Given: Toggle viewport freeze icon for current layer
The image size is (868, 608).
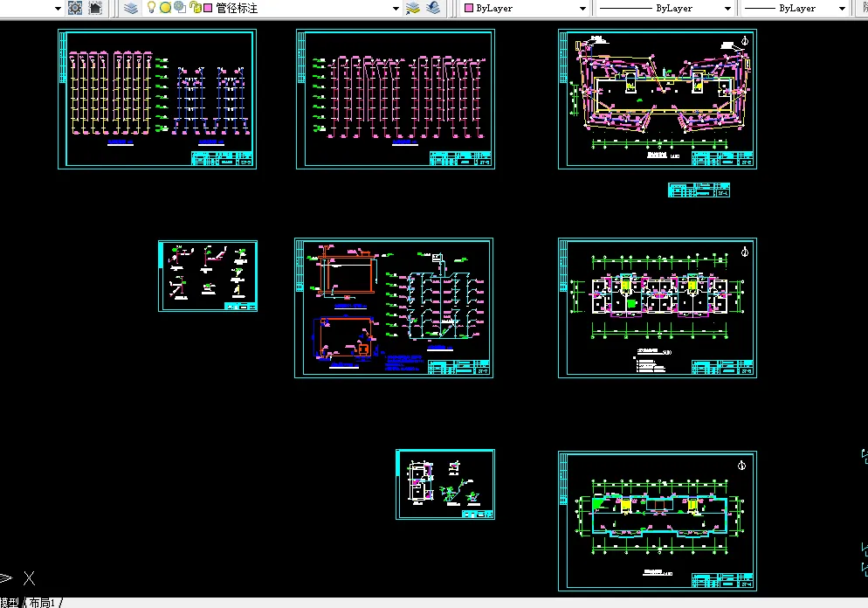Looking at the screenshot, I should [179, 7].
